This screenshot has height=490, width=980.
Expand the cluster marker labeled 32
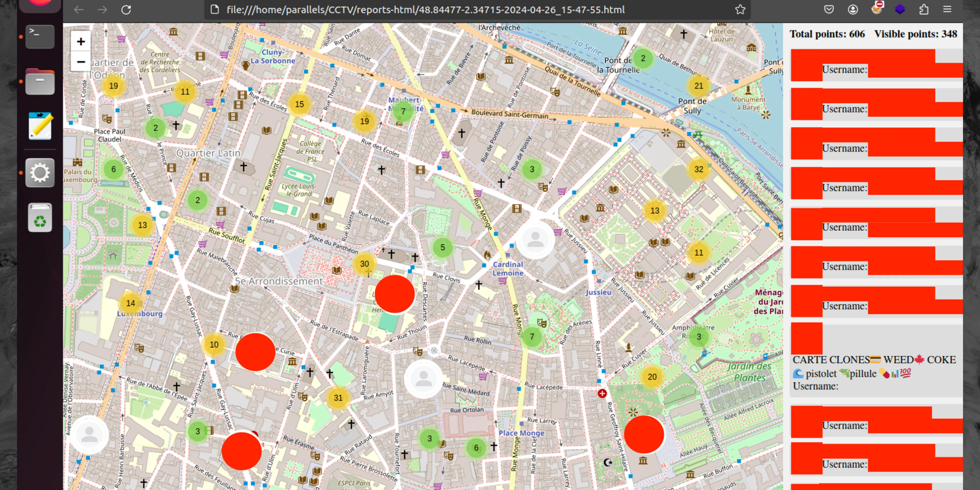699,169
